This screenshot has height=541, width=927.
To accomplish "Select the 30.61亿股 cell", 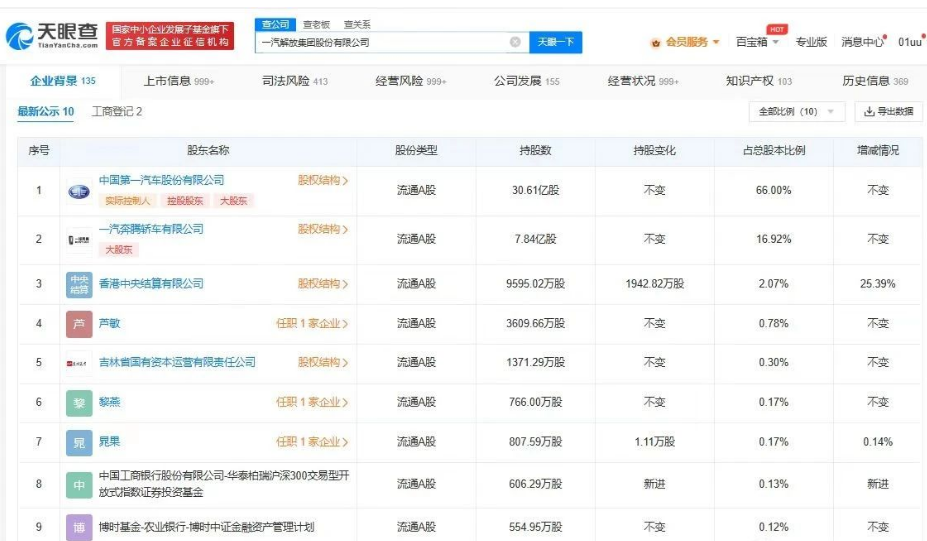I will click(535, 190).
